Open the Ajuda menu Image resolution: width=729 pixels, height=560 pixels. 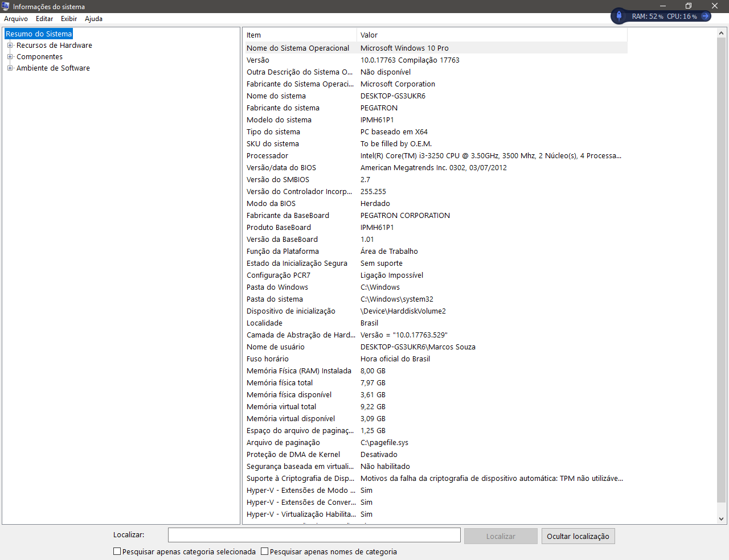coord(94,19)
